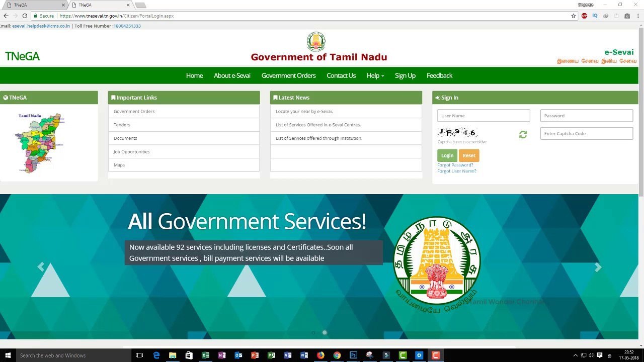The width and height of the screenshot is (644, 362).
Task: Open Contact Us page
Action: (341, 75)
